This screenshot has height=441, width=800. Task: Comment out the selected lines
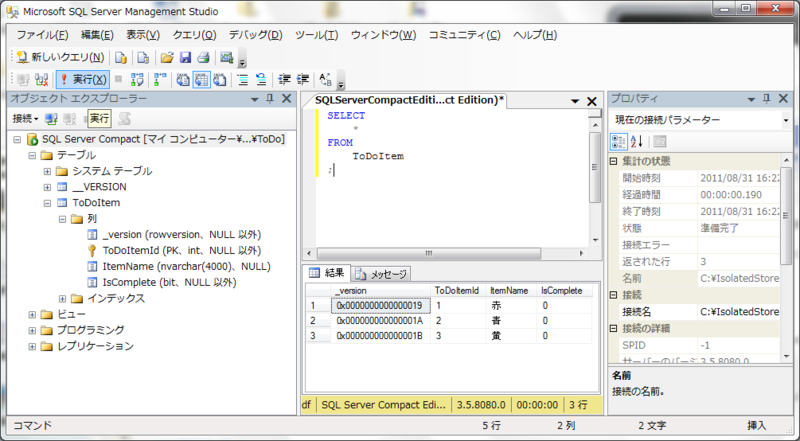[243, 79]
